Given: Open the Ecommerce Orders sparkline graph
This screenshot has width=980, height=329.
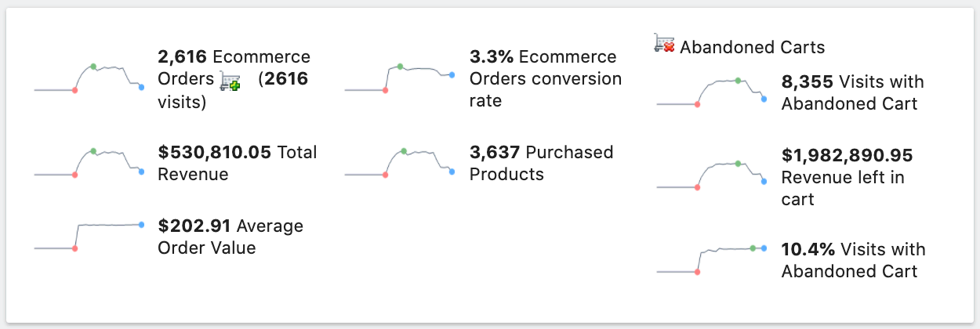Looking at the screenshot, I should point(89,78).
